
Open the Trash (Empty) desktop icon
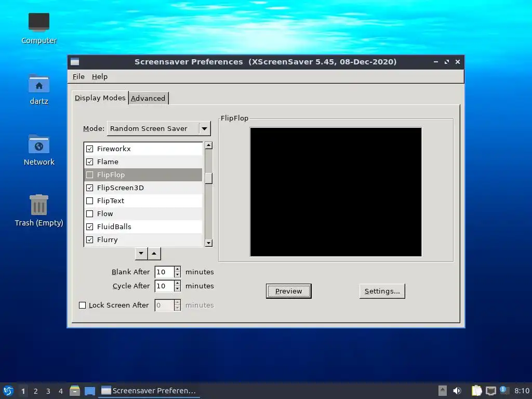point(38,210)
